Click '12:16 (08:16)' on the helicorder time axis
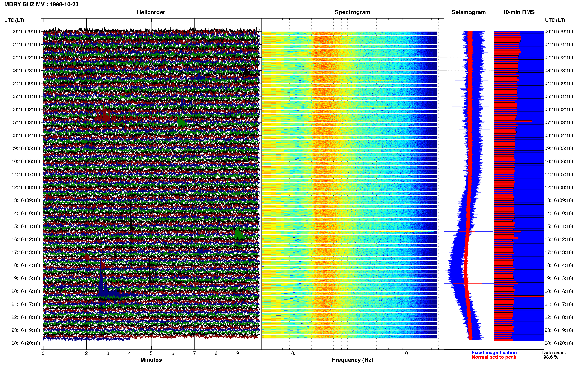588x368 pixels. 26,187
